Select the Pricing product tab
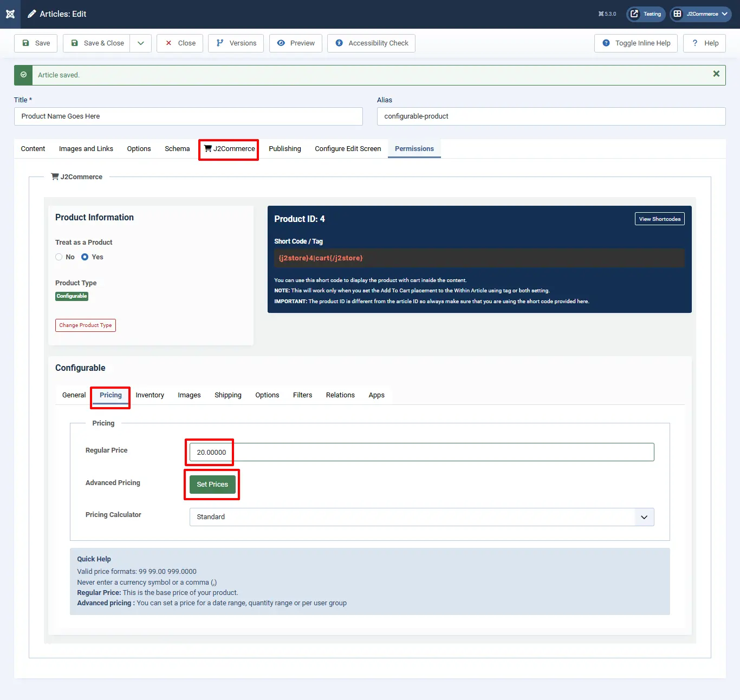Image resolution: width=740 pixels, height=700 pixels. pos(111,395)
